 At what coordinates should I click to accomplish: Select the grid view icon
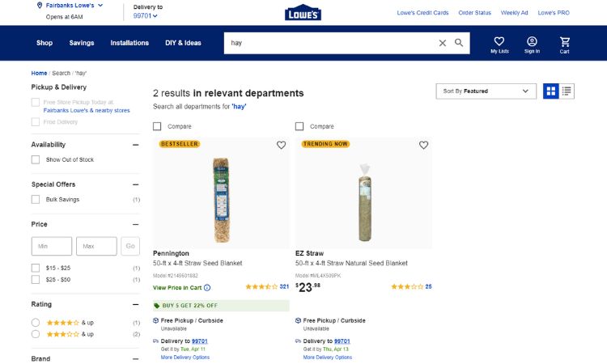point(551,91)
